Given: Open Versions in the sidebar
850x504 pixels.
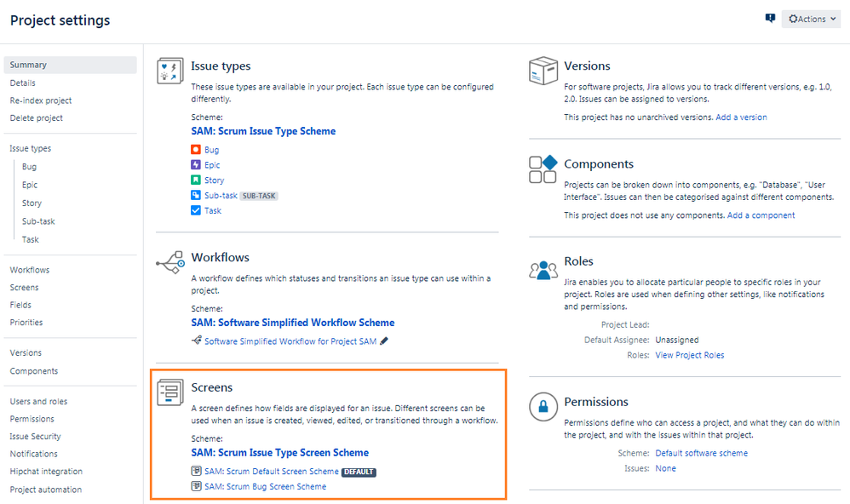Looking at the screenshot, I should pos(26,352).
